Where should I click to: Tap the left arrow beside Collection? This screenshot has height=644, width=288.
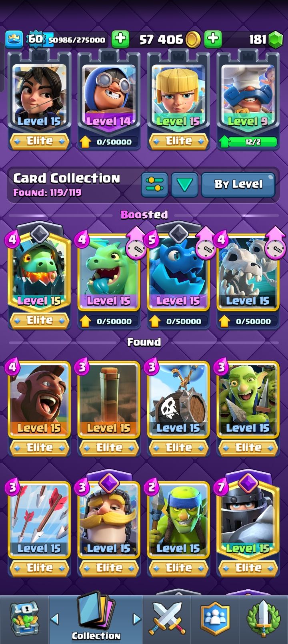(55, 619)
